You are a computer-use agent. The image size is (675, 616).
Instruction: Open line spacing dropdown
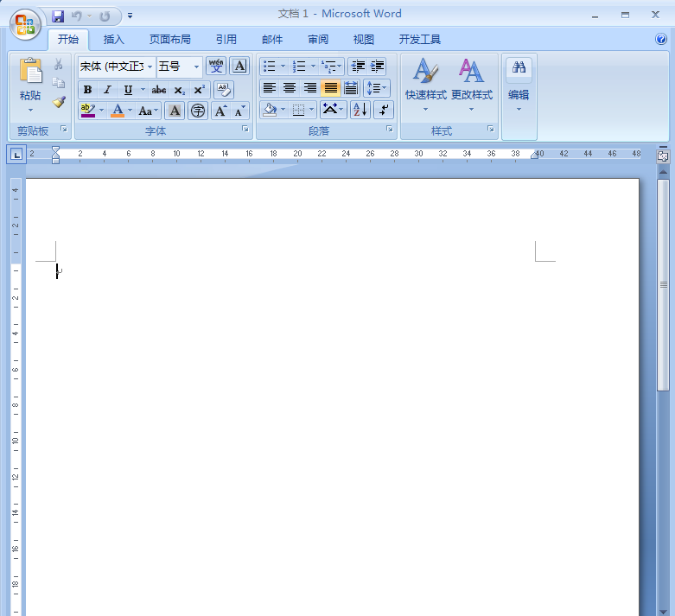click(377, 88)
